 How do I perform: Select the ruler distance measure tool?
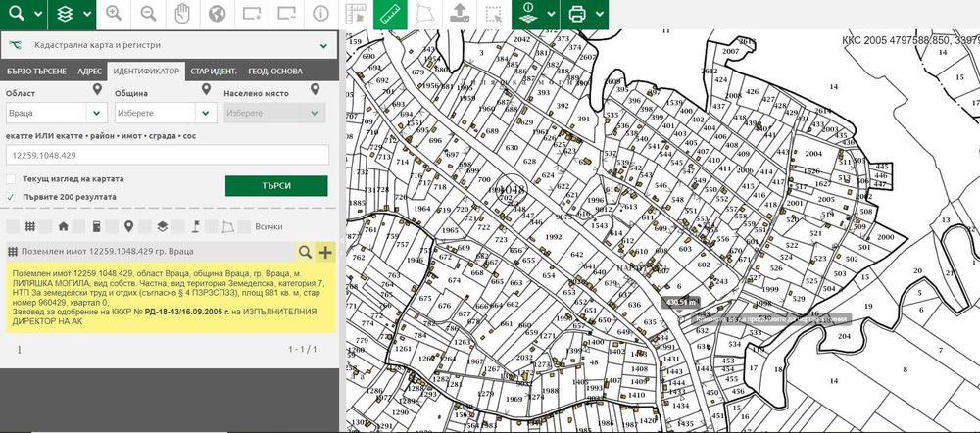(x=389, y=14)
